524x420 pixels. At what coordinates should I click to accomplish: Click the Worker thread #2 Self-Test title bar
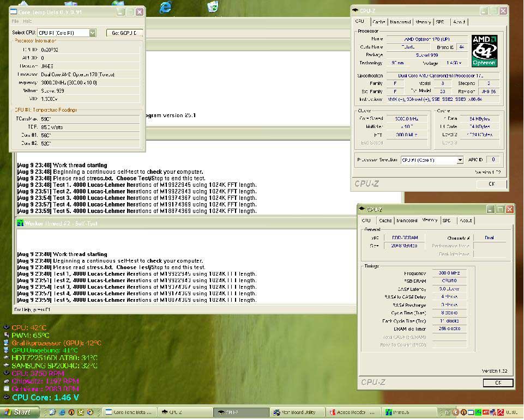click(x=185, y=223)
